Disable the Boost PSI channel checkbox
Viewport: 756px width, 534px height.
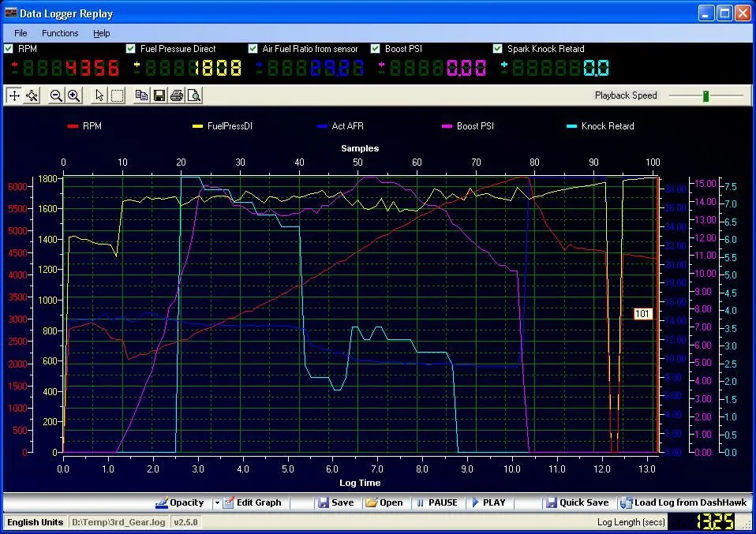click(x=375, y=49)
